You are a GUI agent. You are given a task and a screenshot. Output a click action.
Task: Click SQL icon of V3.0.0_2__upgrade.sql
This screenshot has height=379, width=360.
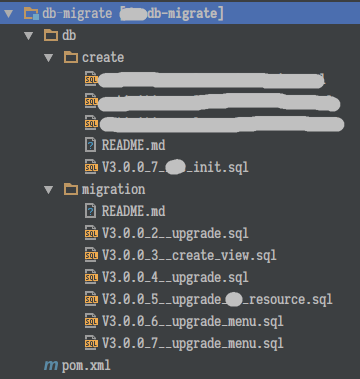point(91,233)
